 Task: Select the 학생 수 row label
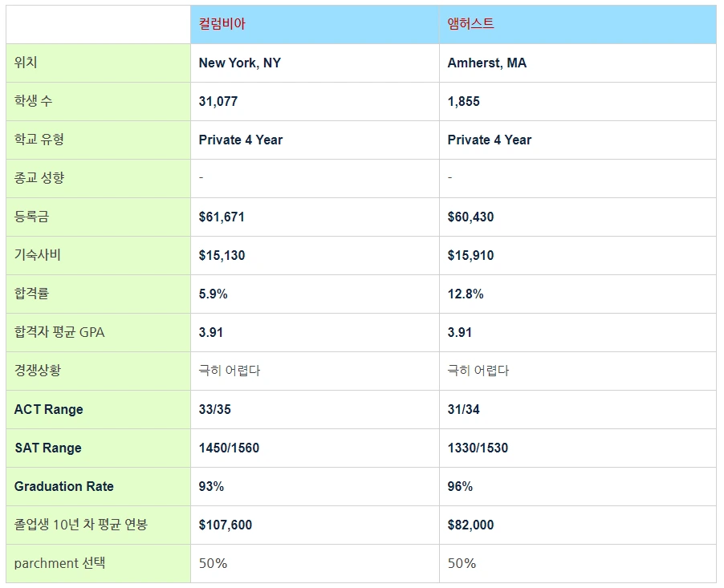(33, 100)
